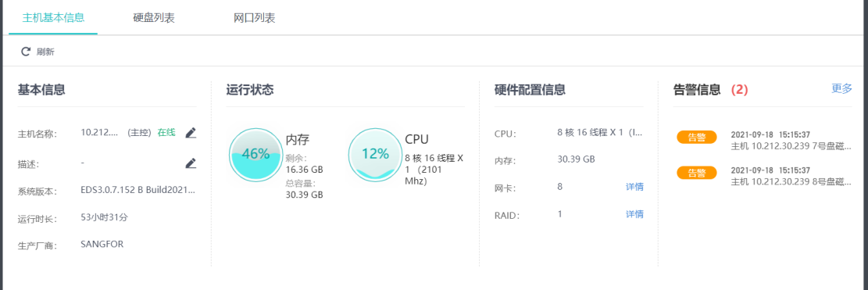Screen dimensions: 868x290
Task: Click the refresh icon next to 刷新
Action: 26,52
